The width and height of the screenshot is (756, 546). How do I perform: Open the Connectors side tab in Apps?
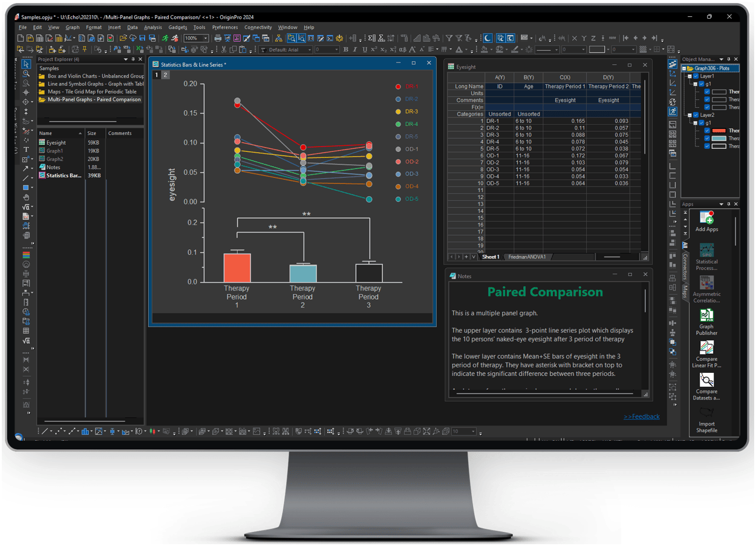pos(685,268)
